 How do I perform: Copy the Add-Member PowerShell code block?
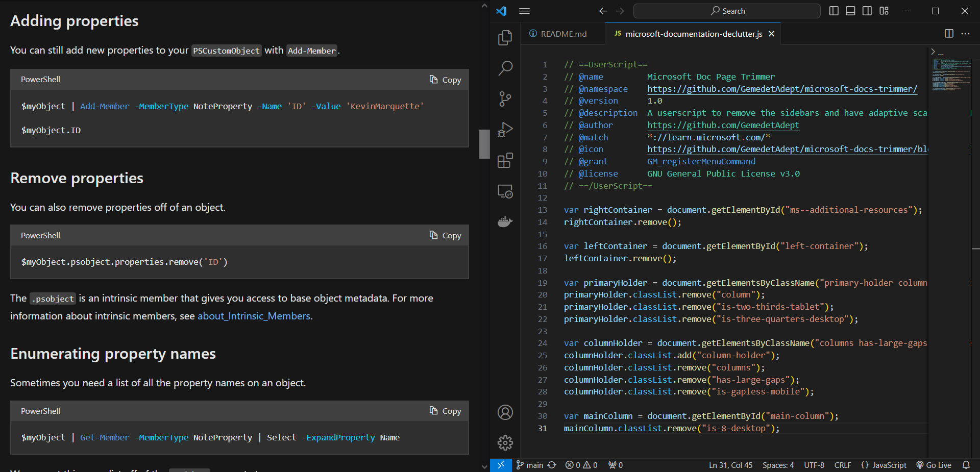445,80
